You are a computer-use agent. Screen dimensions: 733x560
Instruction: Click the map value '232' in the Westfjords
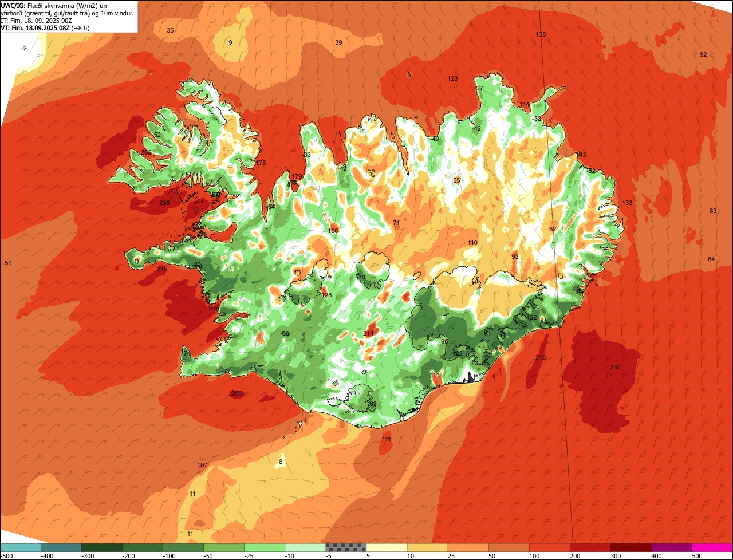click(147, 152)
